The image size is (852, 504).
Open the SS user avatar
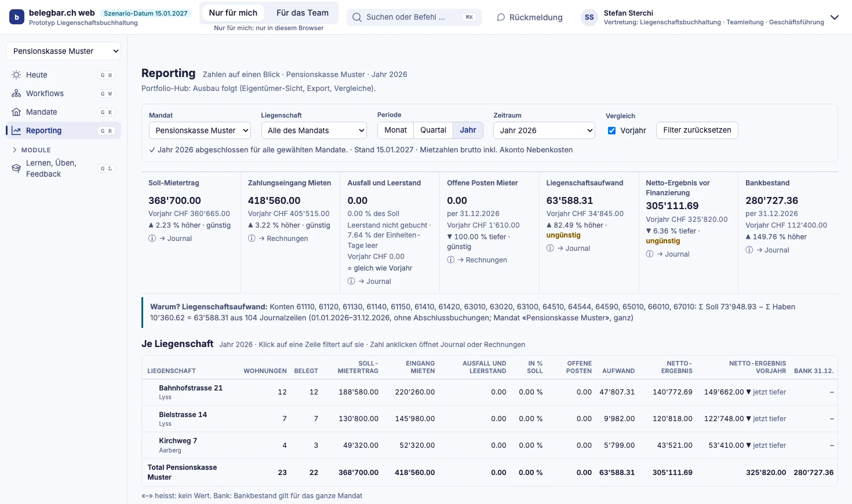click(x=589, y=17)
